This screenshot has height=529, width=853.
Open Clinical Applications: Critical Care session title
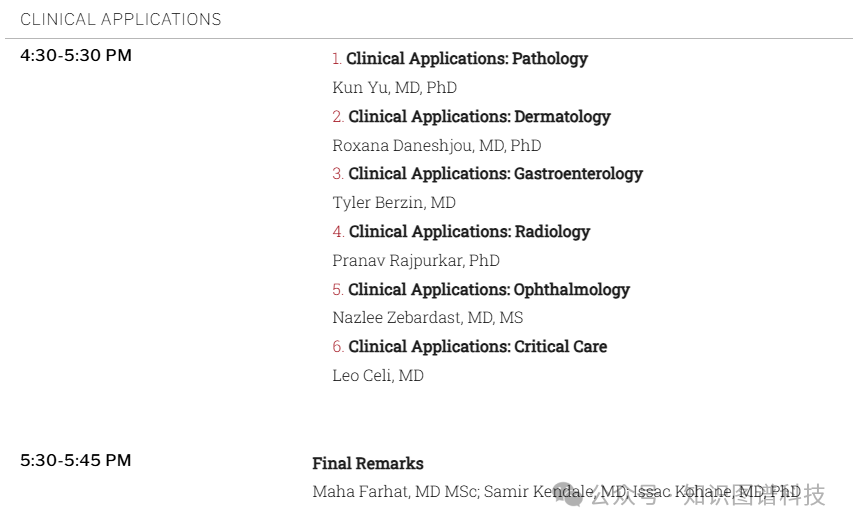[x=478, y=347]
